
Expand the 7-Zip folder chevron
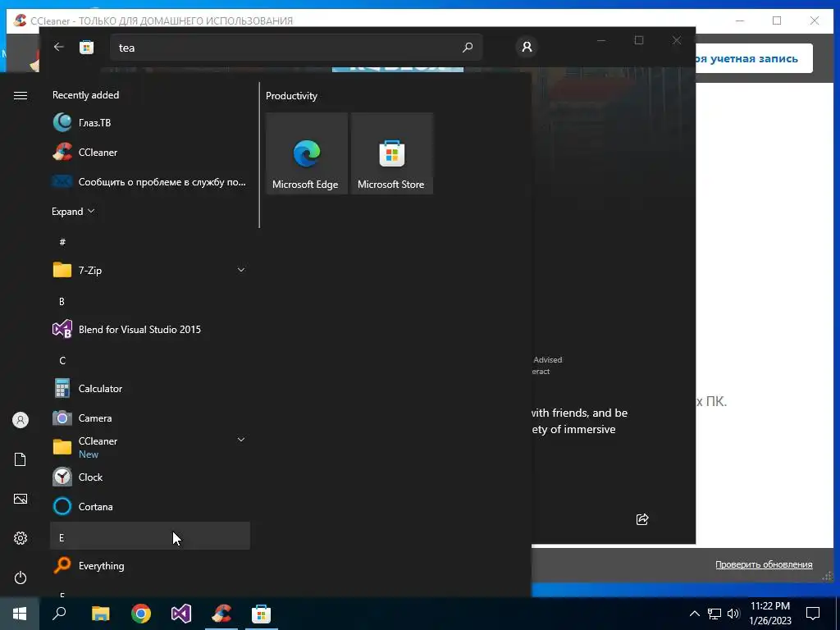[241, 270]
